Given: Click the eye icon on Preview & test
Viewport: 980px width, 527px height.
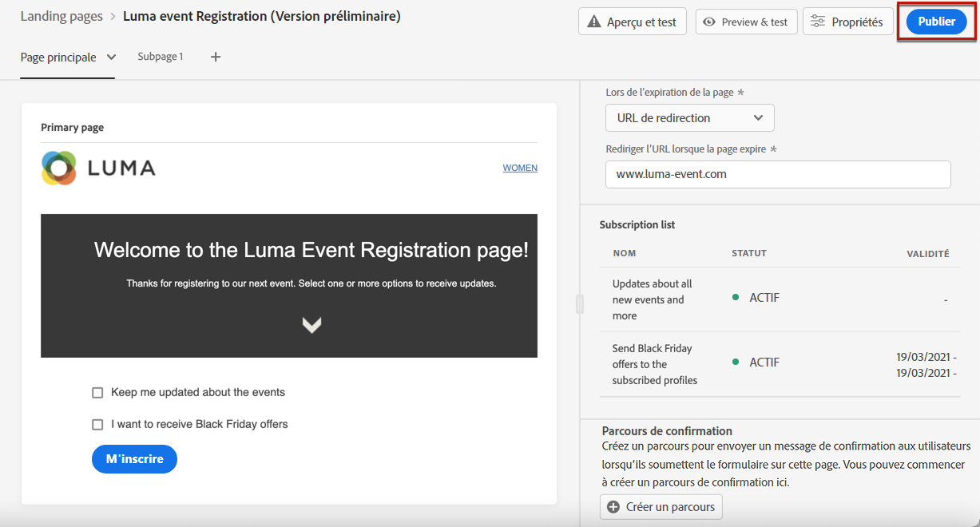Looking at the screenshot, I should pyautogui.click(x=708, y=22).
